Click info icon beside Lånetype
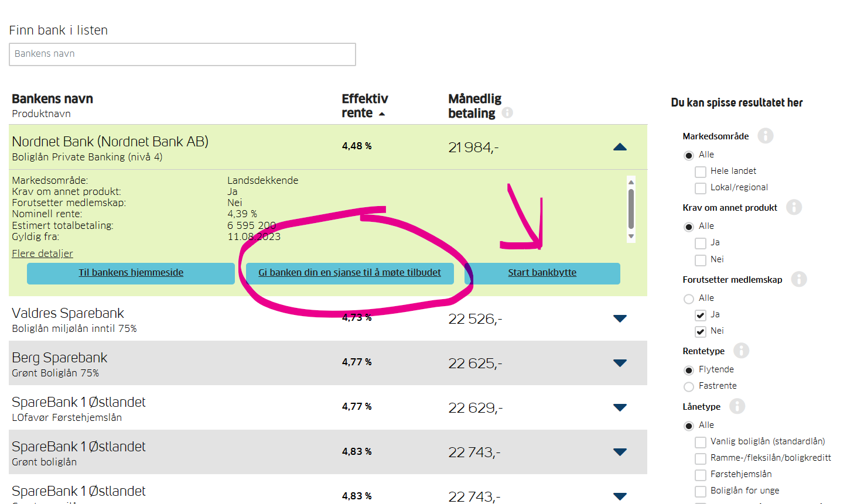 (737, 406)
